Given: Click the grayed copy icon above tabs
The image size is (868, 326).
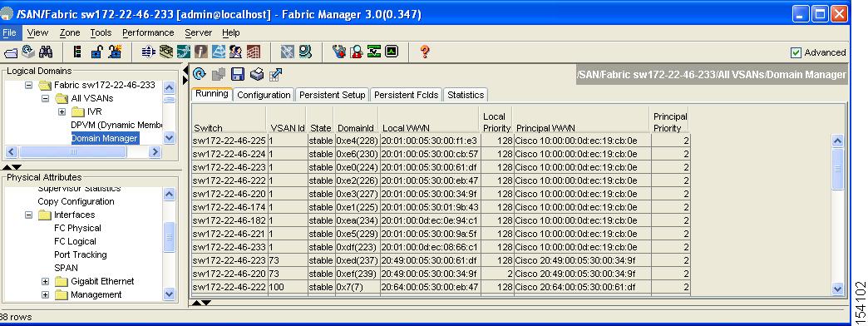Looking at the screenshot, I should coord(219,74).
